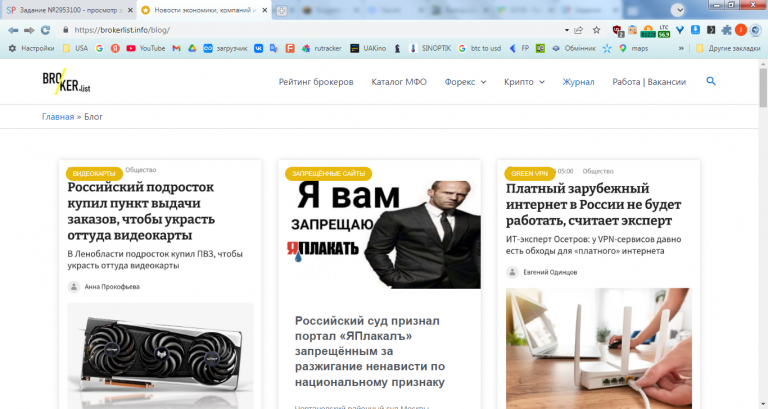The height and width of the screenshot is (409, 768).
Task: Open the Журнал menu item
Action: 578,82
